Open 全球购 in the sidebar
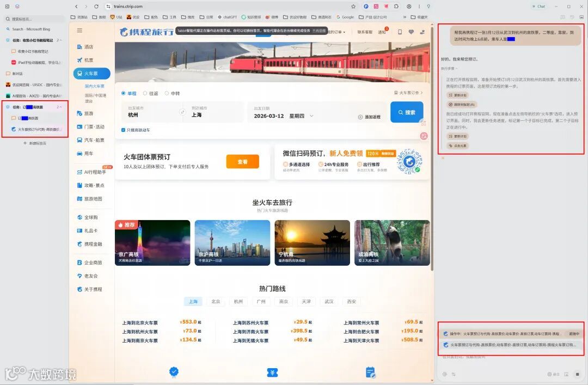This screenshot has width=588, height=385. [88, 217]
